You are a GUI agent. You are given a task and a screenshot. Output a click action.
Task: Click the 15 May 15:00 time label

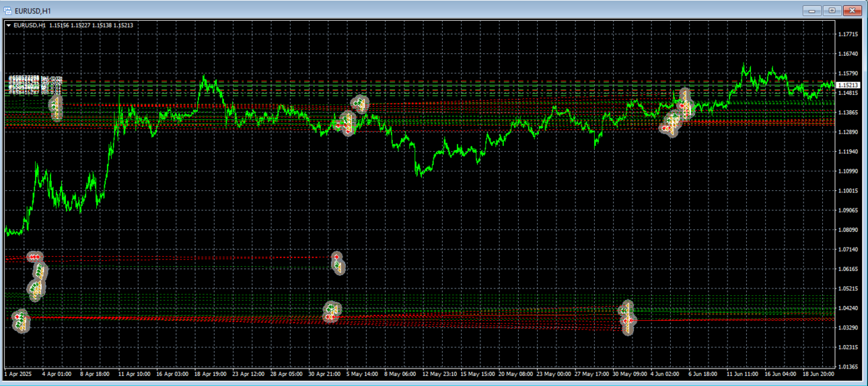point(477,373)
